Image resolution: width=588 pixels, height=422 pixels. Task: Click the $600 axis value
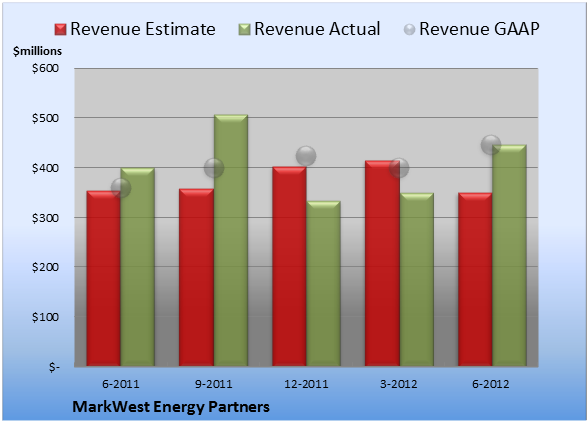(45, 68)
